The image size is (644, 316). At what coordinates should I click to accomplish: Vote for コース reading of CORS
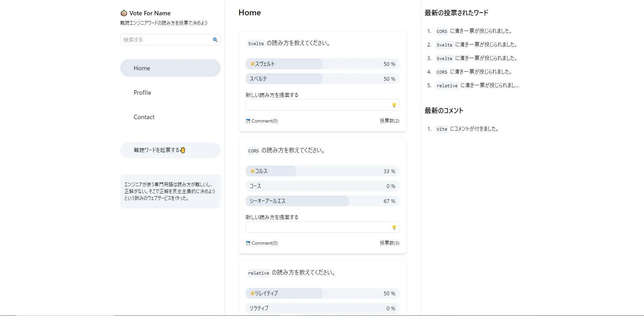pos(322,186)
